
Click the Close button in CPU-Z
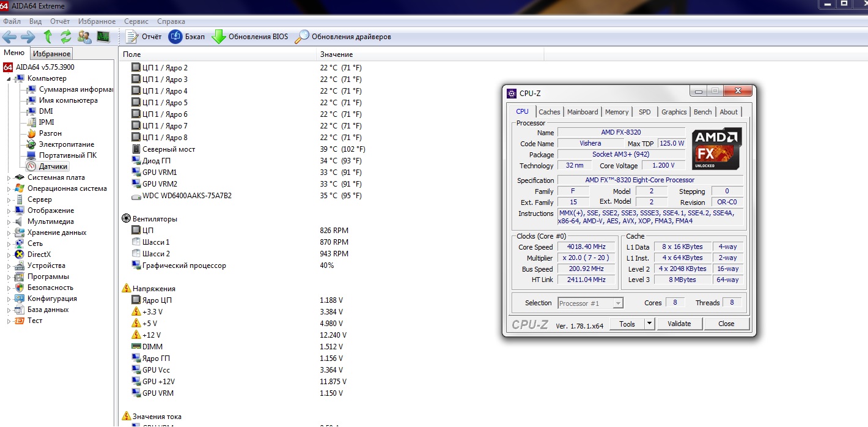click(726, 324)
